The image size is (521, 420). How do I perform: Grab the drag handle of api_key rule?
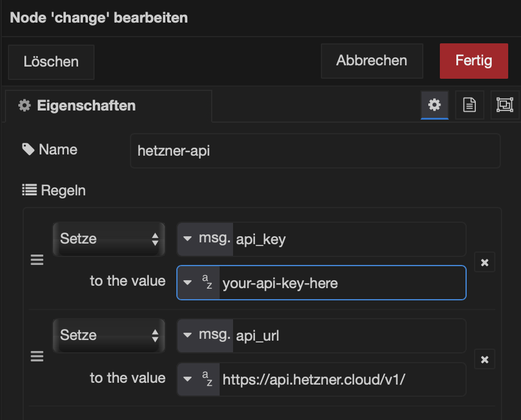click(37, 261)
